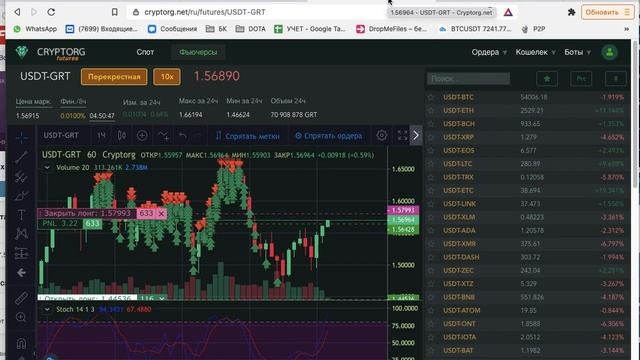Filter pairs by favorites star button

click(x=547, y=78)
